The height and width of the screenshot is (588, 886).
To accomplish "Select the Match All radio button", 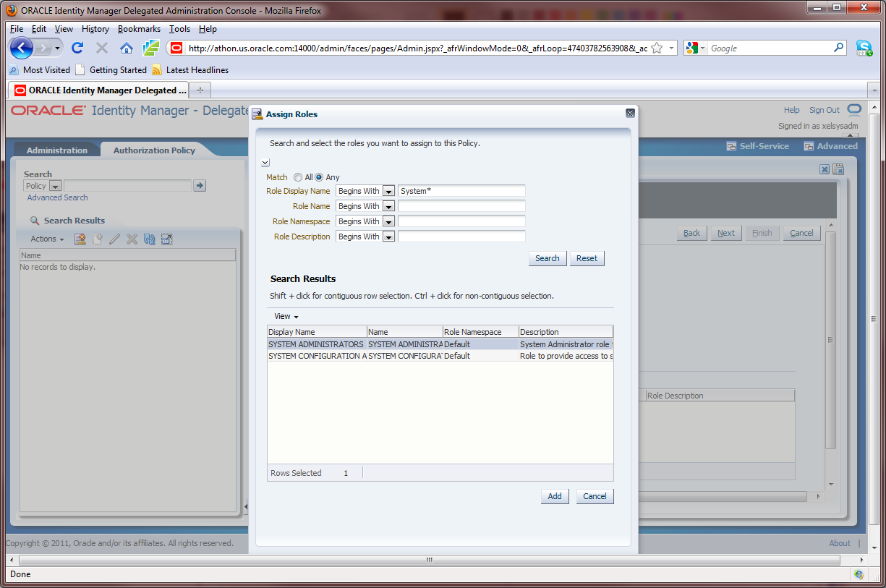I will [298, 177].
